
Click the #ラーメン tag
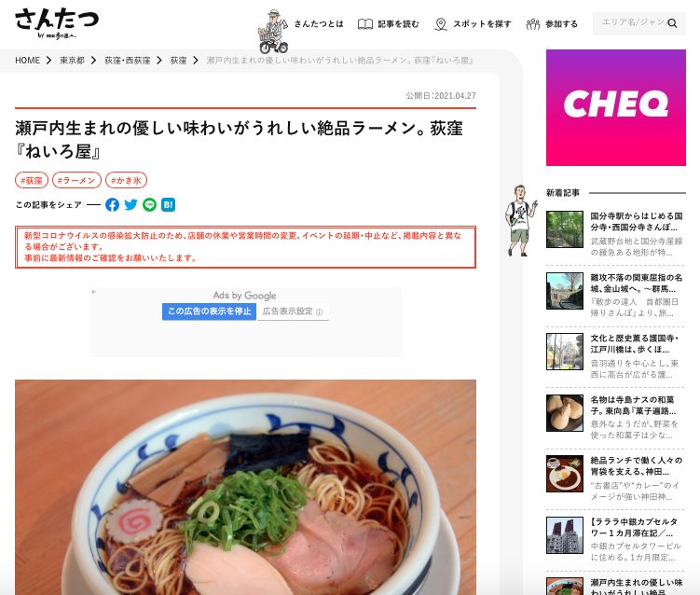76,180
